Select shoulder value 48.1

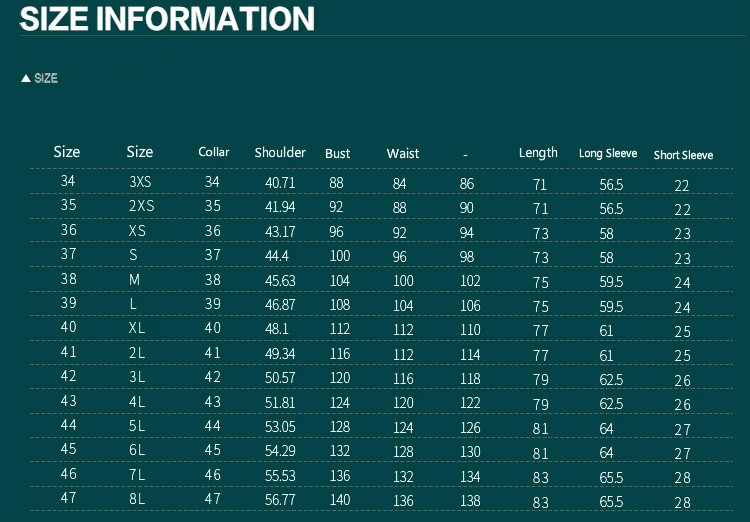(x=276, y=329)
